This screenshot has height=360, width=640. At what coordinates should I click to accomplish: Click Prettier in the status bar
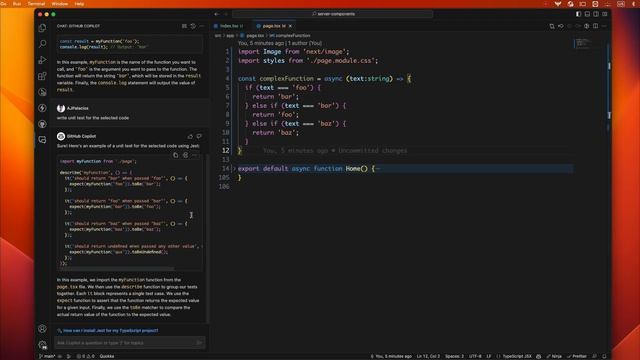coord(577,356)
